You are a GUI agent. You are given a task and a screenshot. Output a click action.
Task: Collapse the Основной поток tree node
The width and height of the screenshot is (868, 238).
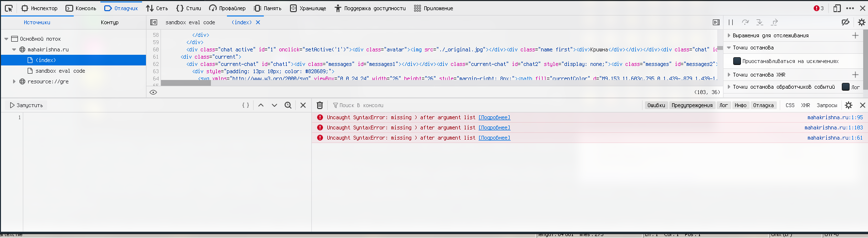pyautogui.click(x=6, y=39)
